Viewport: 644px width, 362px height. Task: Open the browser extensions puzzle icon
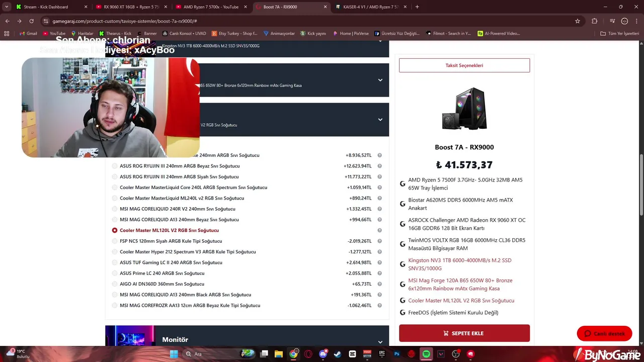tap(595, 21)
